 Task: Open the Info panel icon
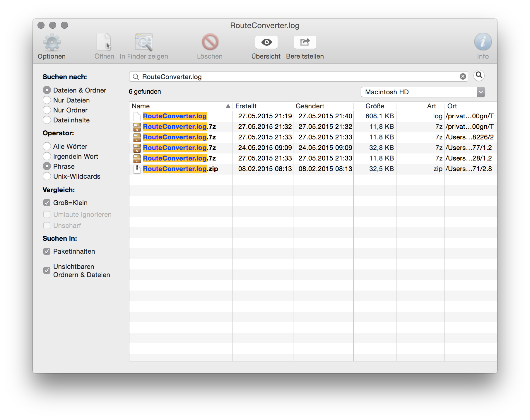483,42
